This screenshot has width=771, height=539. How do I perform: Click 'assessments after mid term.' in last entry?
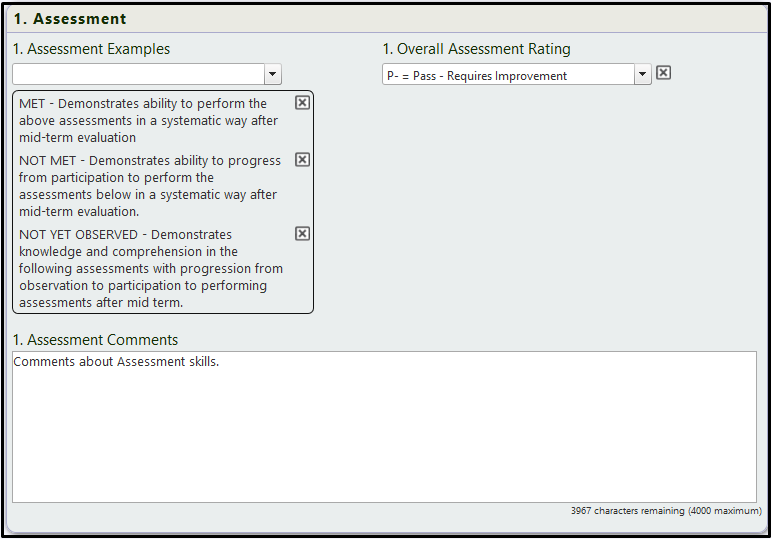pos(101,302)
